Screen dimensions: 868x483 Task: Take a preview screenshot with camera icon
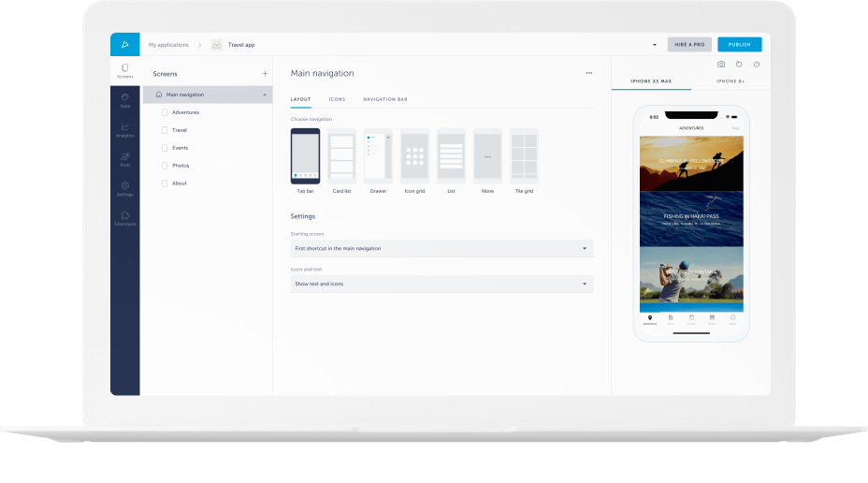(x=721, y=65)
